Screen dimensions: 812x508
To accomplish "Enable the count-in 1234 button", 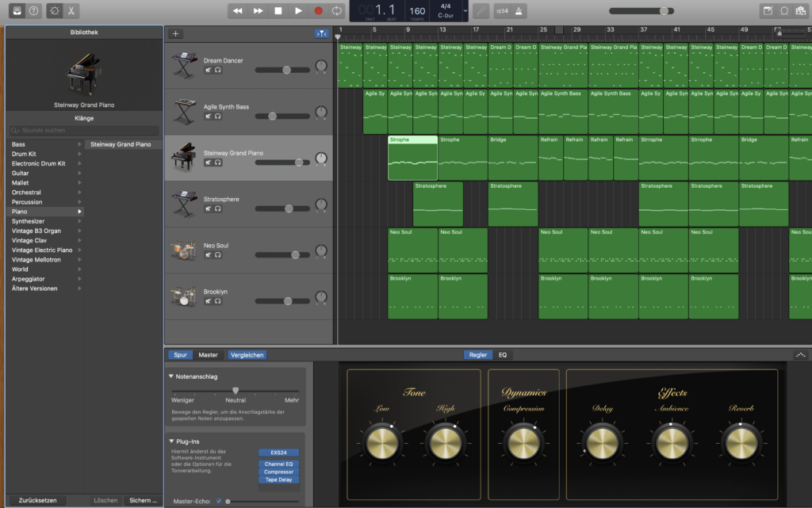I will click(x=502, y=11).
